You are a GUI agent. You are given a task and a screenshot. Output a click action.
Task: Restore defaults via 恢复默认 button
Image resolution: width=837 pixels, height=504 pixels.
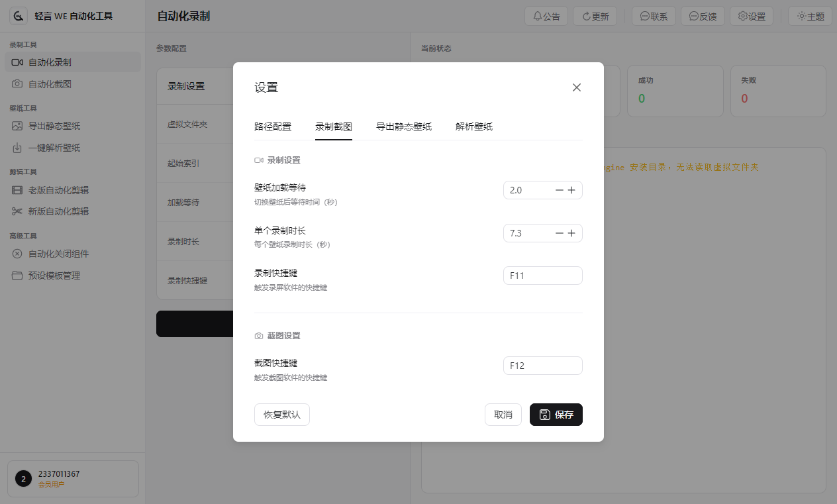click(281, 415)
